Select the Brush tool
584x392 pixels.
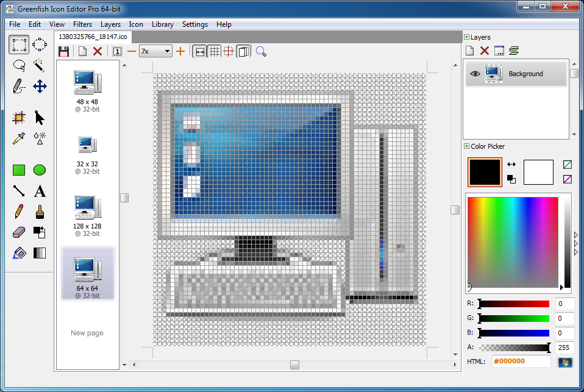pos(39,212)
